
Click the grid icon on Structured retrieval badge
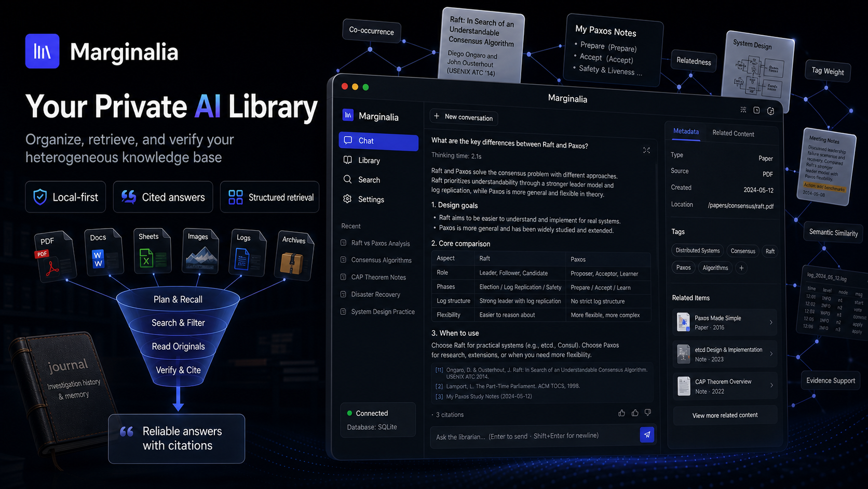(x=236, y=197)
